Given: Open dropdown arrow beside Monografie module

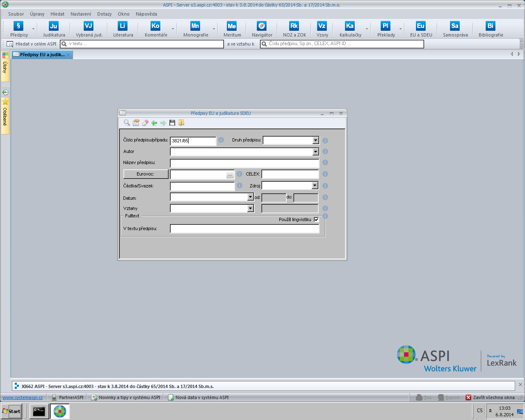Looking at the screenshot, I should 214,29.
